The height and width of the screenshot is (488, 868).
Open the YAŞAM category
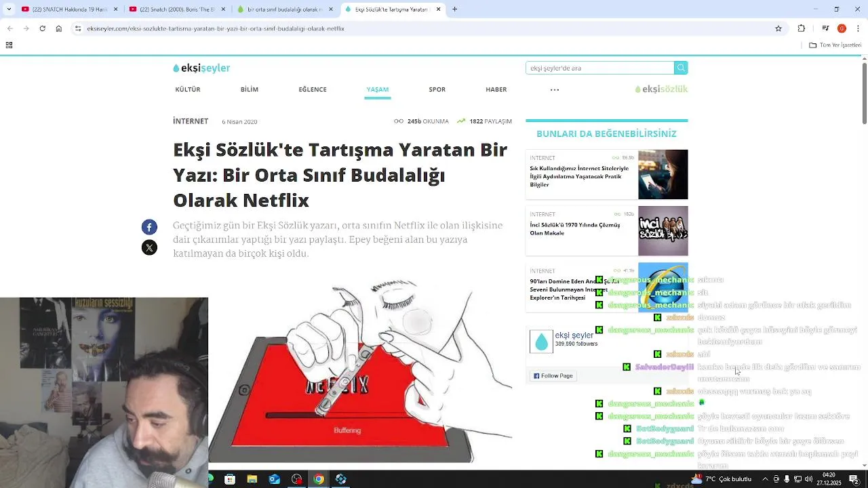click(x=378, y=89)
